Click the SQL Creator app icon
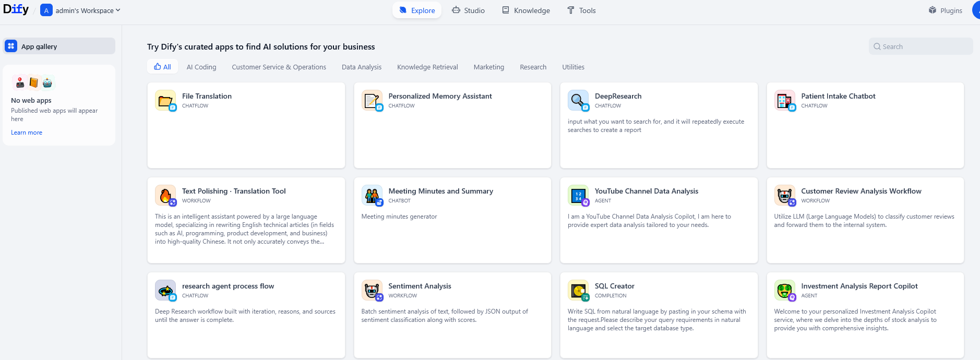This screenshot has width=980, height=360. (x=578, y=290)
